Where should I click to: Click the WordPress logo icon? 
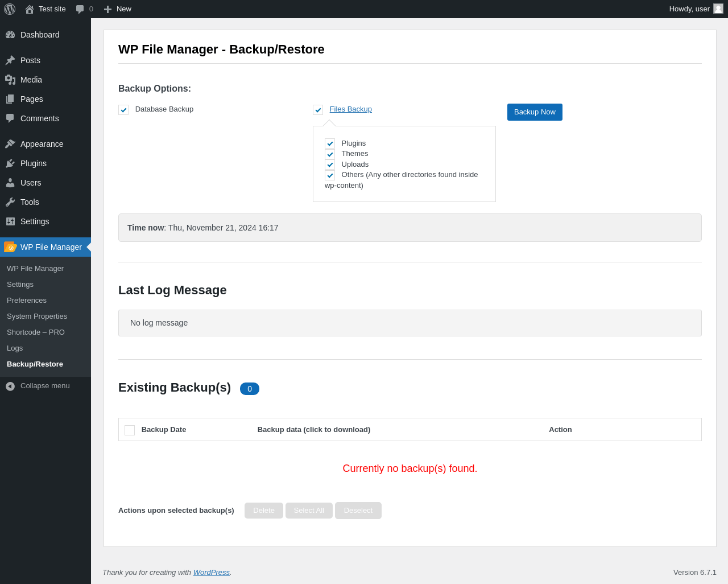pos(10,9)
